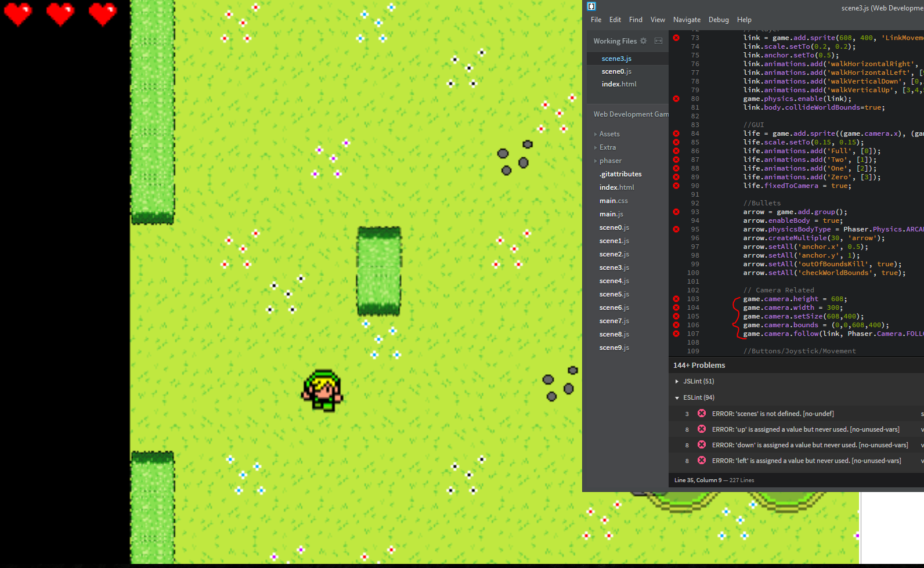Click line number 100 in the gutter
The width and height of the screenshot is (924, 568).
(693, 273)
